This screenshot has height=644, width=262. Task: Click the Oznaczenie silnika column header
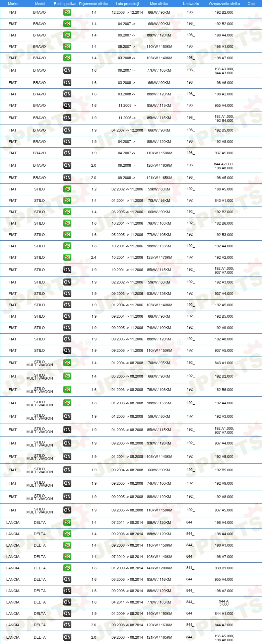pos(224,4)
